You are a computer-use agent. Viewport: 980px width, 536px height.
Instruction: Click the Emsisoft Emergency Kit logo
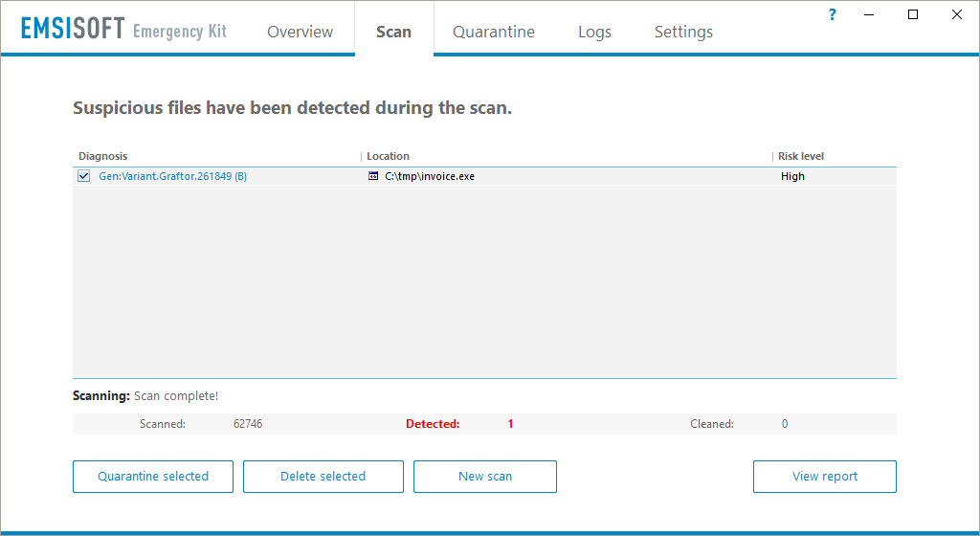point(123,29)
